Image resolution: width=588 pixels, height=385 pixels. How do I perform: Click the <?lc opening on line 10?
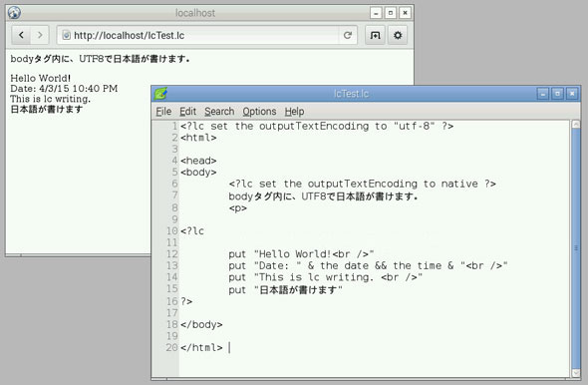tap(192, 231)
